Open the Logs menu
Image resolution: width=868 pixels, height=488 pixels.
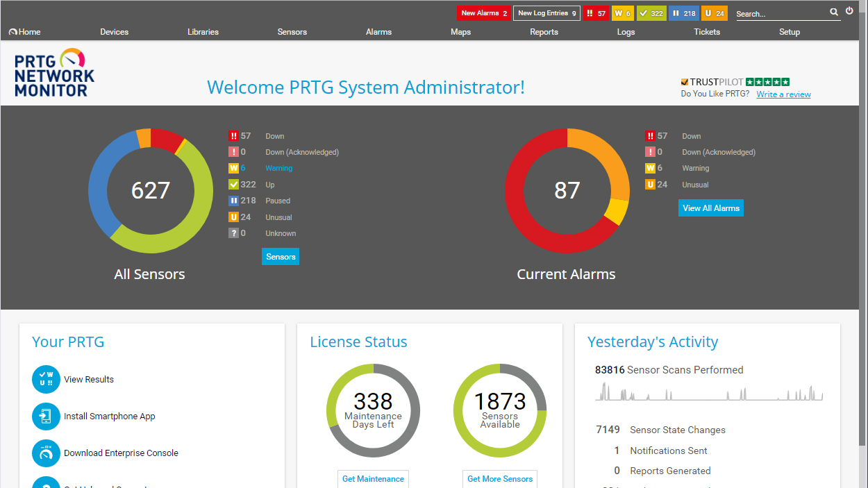tap(626, 32)
